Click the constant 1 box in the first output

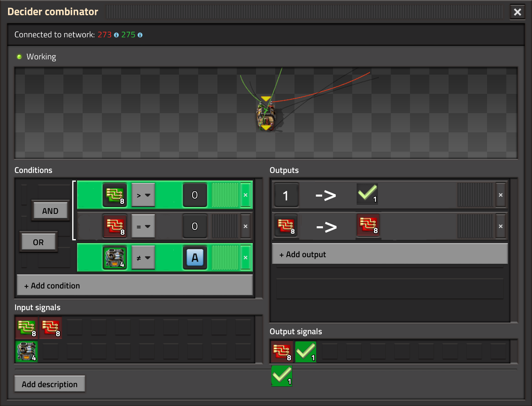[x=286, y=195]
